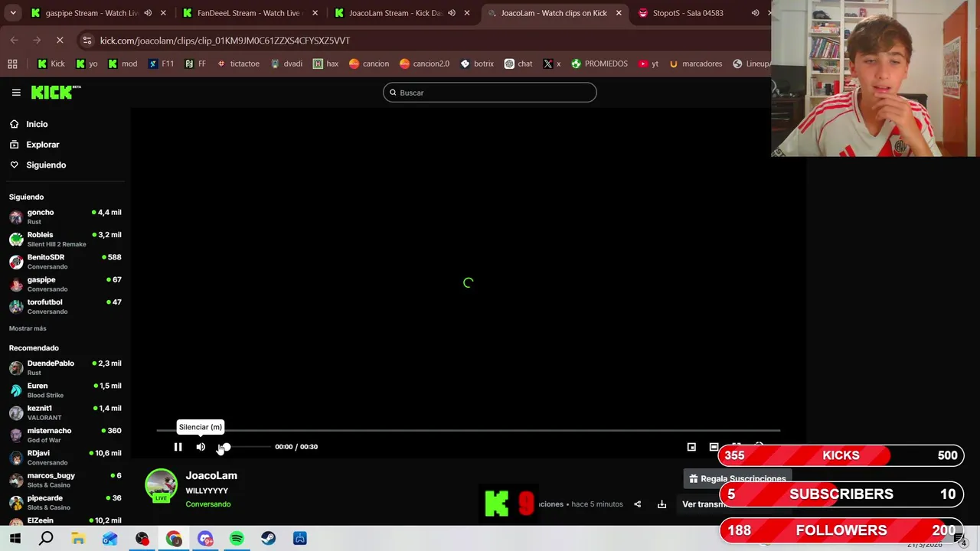Open cancion2.0 bookmark

point(424,64)
